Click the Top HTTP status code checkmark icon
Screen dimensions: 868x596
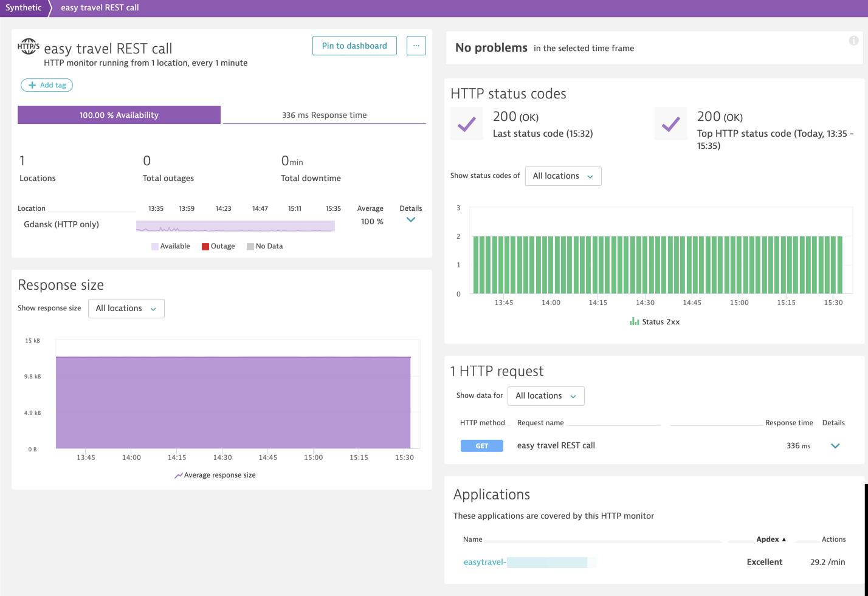click(x=671, y=124)
